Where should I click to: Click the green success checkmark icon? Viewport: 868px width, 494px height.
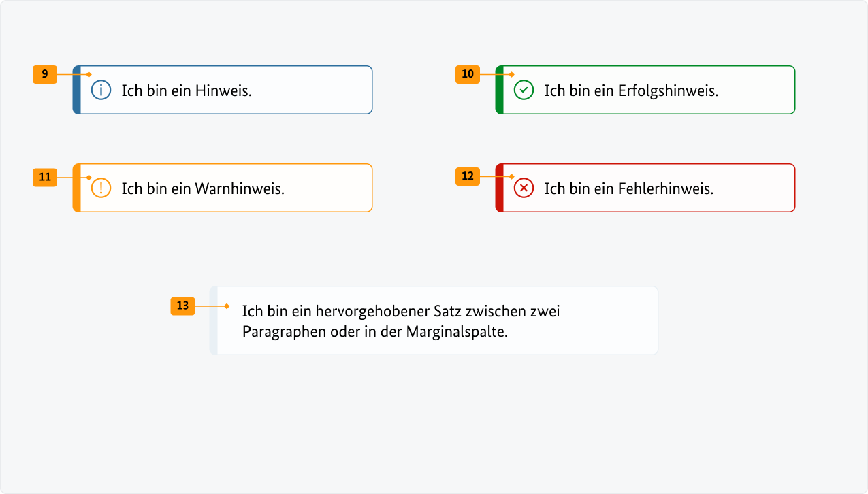click(524, 90)
